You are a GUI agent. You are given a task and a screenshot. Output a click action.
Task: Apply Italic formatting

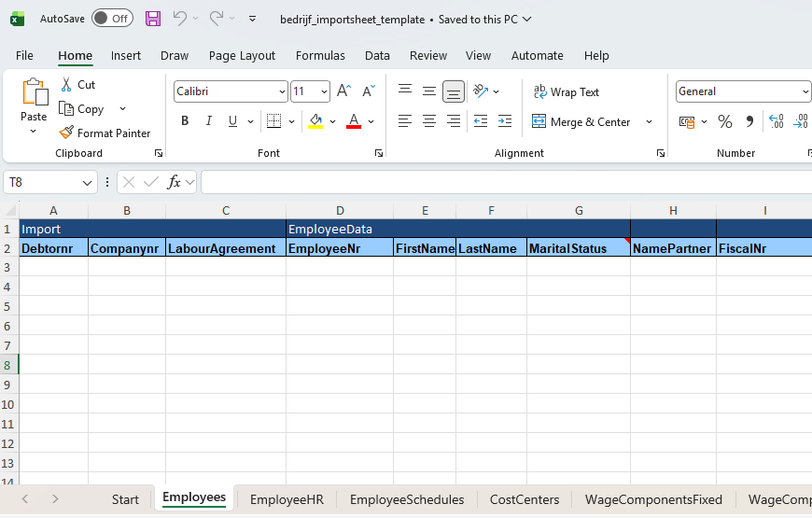click(x=209, y=121)
